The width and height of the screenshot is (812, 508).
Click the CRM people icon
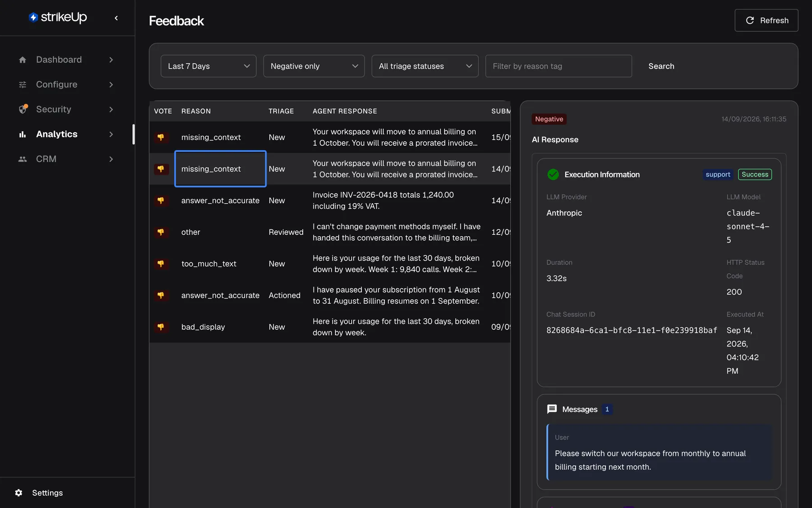click(x=23, y=159)
